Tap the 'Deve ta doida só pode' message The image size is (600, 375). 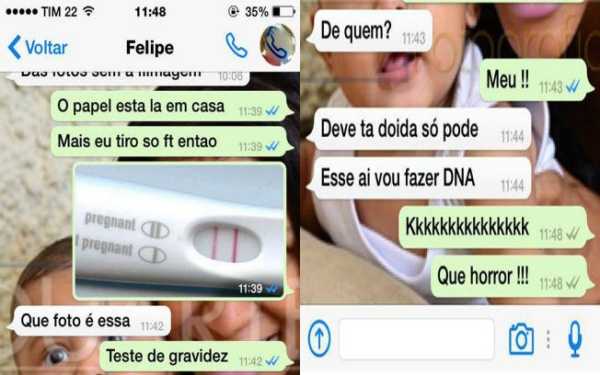coord(420,129)
